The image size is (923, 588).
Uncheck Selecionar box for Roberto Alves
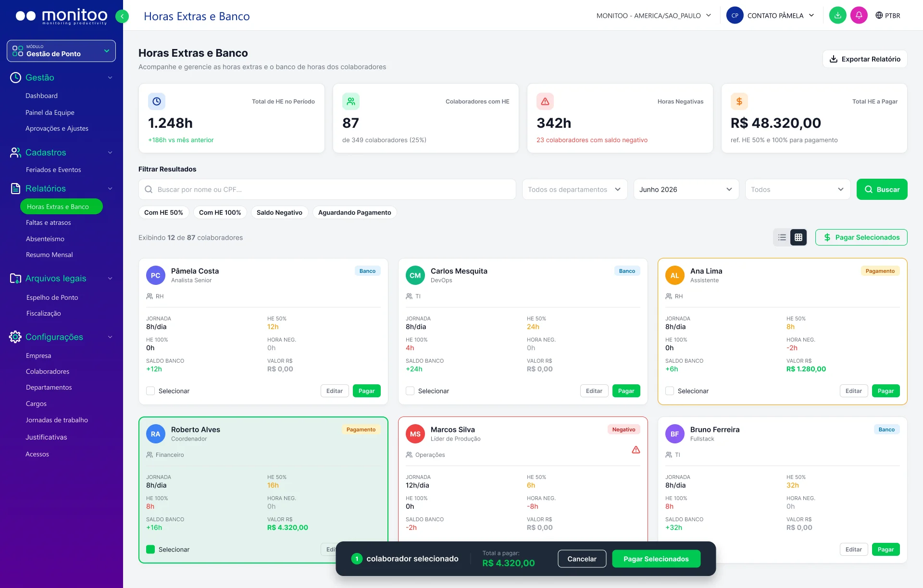coord(150,550)
